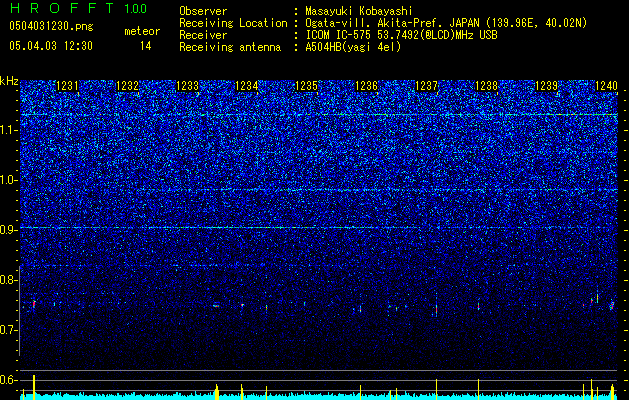Click the 1240 time marker
The image size is (629, 400).
[x=606, y=86]
